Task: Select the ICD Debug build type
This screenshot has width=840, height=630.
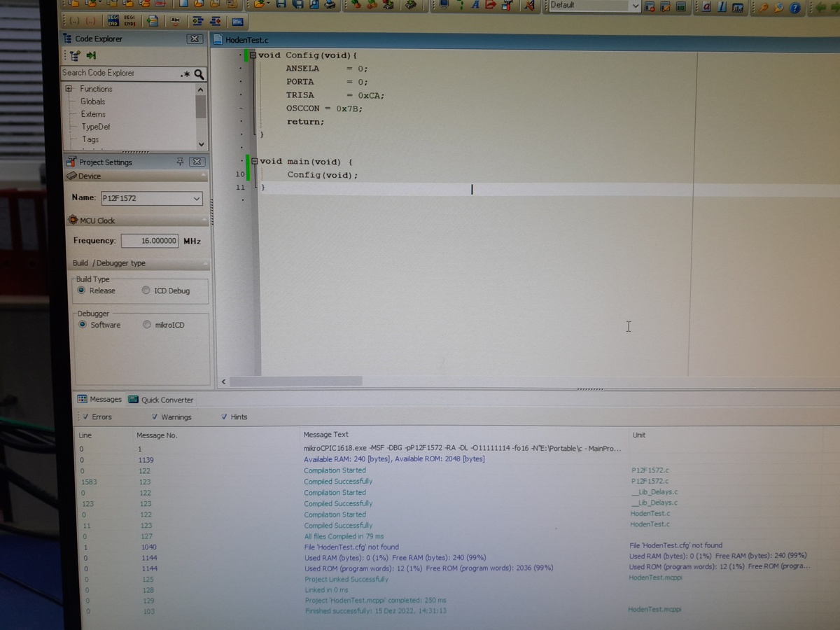Action: click(x=146, y=290)
